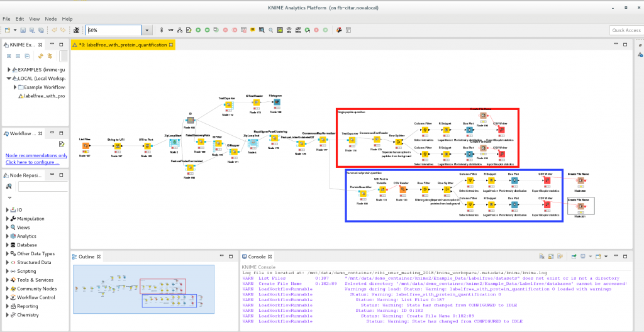644x332 pixels.
Task: Click Expand All icon in KNIME Explorer
Action: click(x=9, y=56)
